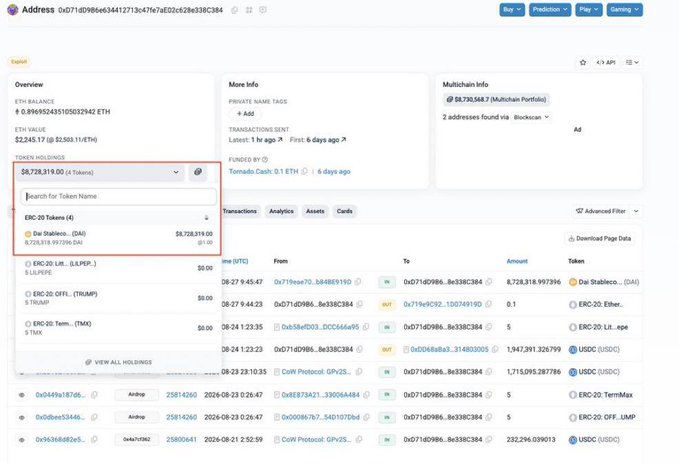Screen dimensions: 679x463
Task: Click USDC icon in 232,296.039013 row
Action: click(572, 440)
